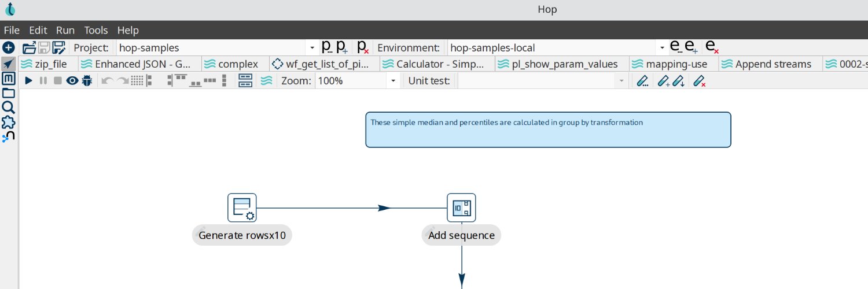The image size is (868, 289).
Task: Click the Generate rowsx10 label
Action: click(x=242, y=235)
